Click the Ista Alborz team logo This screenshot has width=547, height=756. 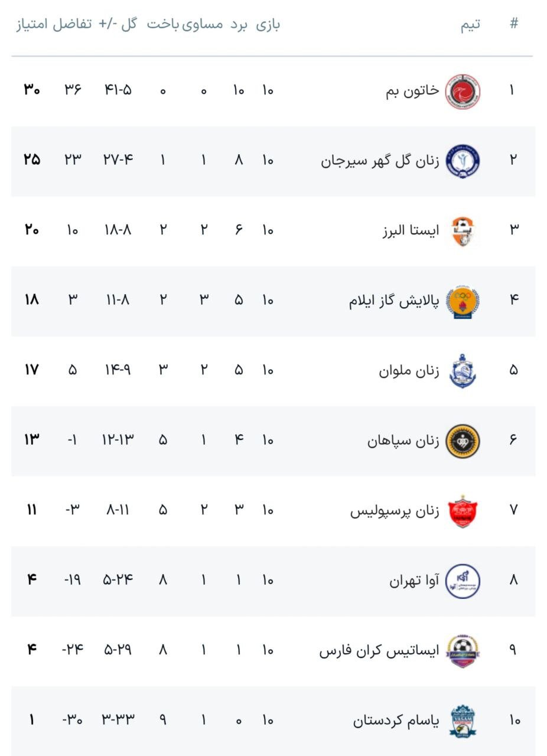(462, 230)
